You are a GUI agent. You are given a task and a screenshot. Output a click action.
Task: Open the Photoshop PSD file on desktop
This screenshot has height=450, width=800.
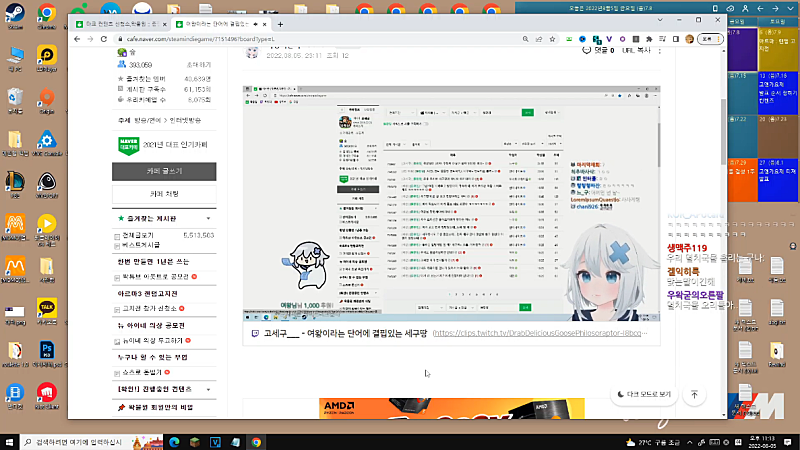[46, 354]
